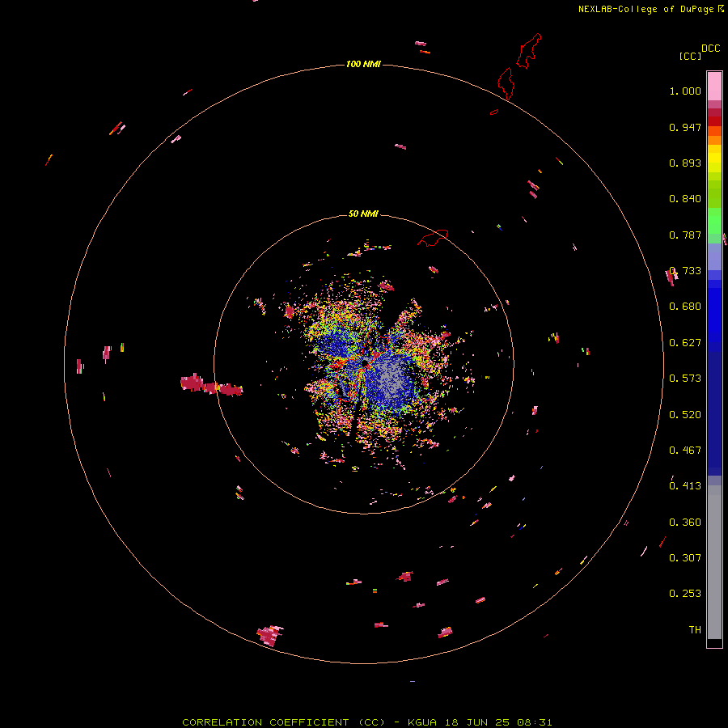Click the 0.360 scale value
The image size is (728, 728).
click(685, 523)
